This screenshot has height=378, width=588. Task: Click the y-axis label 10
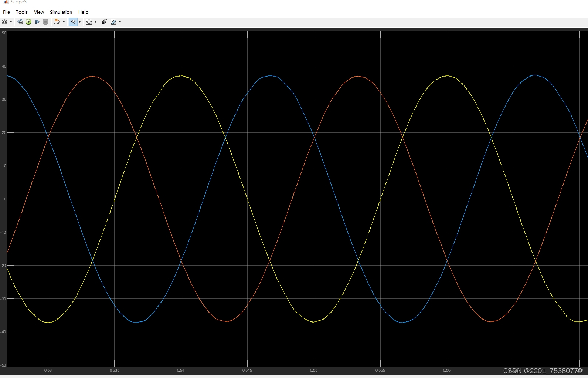(4, 166)
